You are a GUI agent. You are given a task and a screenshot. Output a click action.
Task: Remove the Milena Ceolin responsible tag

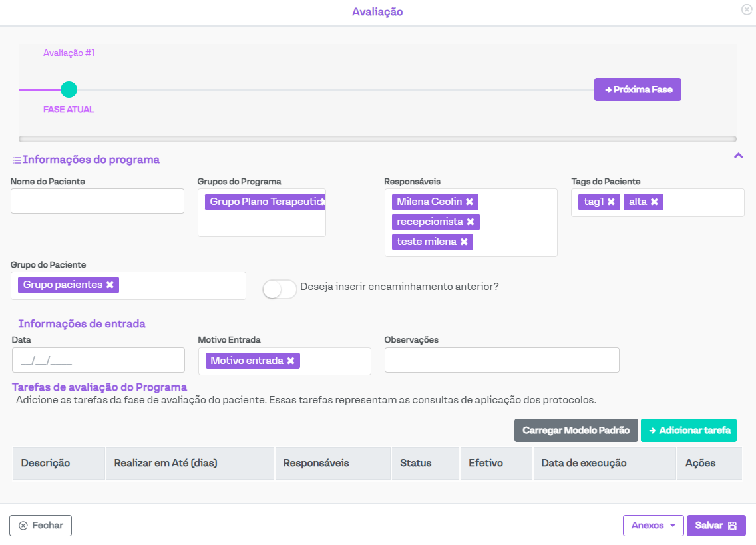(x=469, y=202)
